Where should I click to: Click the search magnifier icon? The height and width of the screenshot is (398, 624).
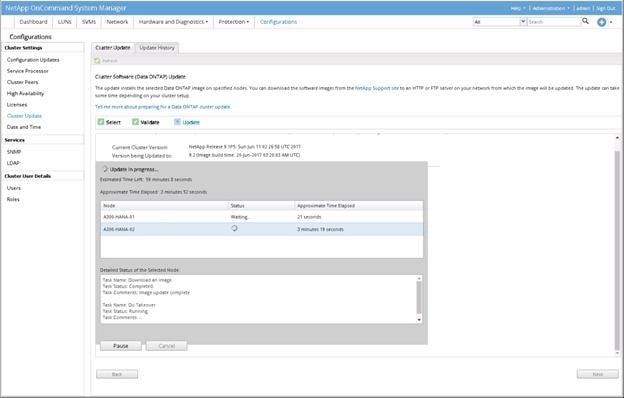tap(585, 21)
